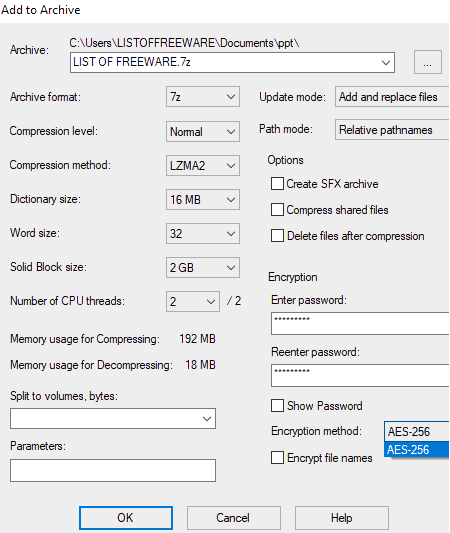Viewport: 450px width, 533px height.
Task: Open the Number of CPU threads dropdown
Action: pos(193,302)
